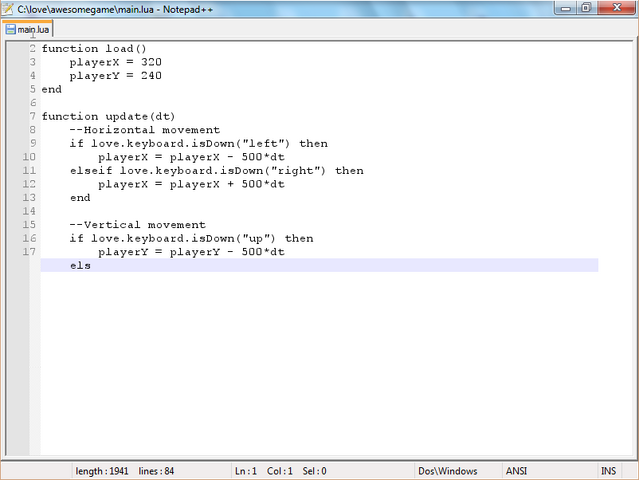Click the "--Horizontal movement" comment

145,130
